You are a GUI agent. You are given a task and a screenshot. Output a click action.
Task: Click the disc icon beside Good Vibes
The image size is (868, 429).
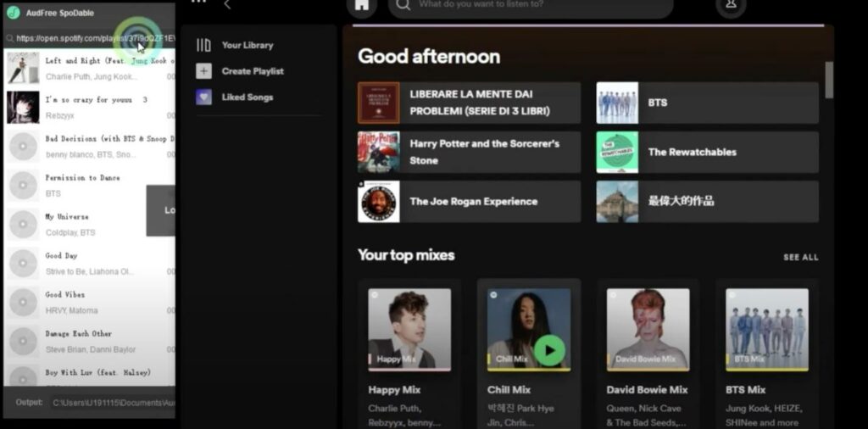[x=23, y=303]
